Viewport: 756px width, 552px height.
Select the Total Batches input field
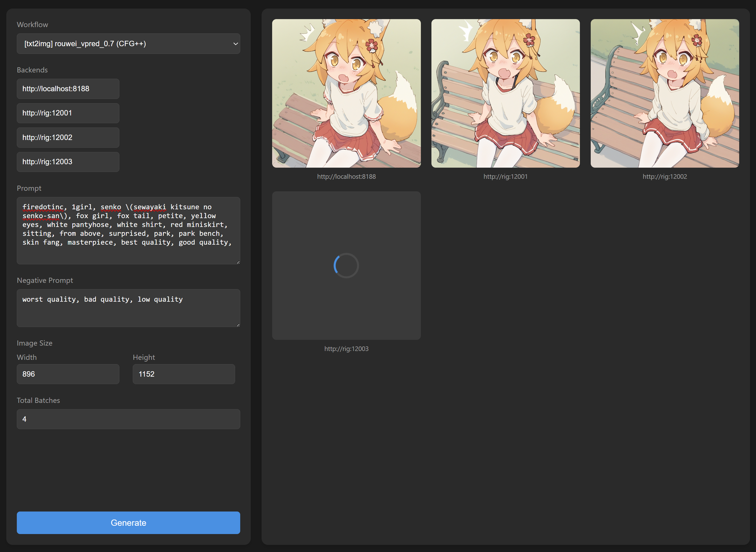pos(128,419)
